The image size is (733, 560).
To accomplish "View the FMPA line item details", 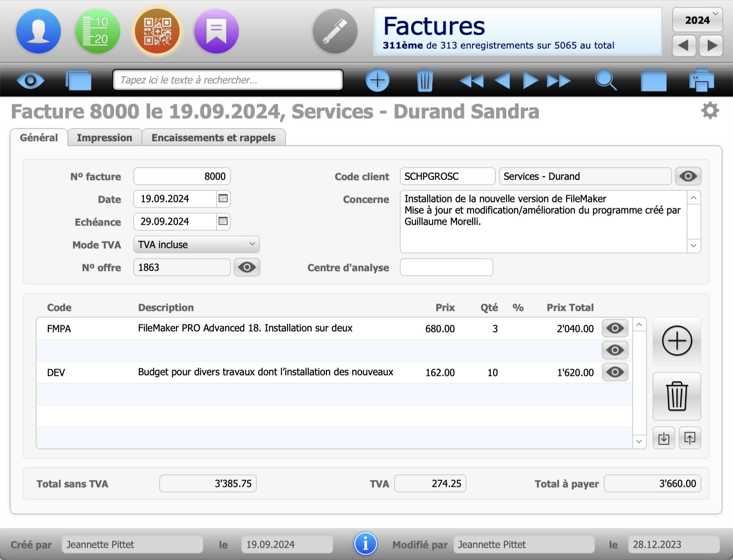I will pyautogui.click(x=614, y=328).
